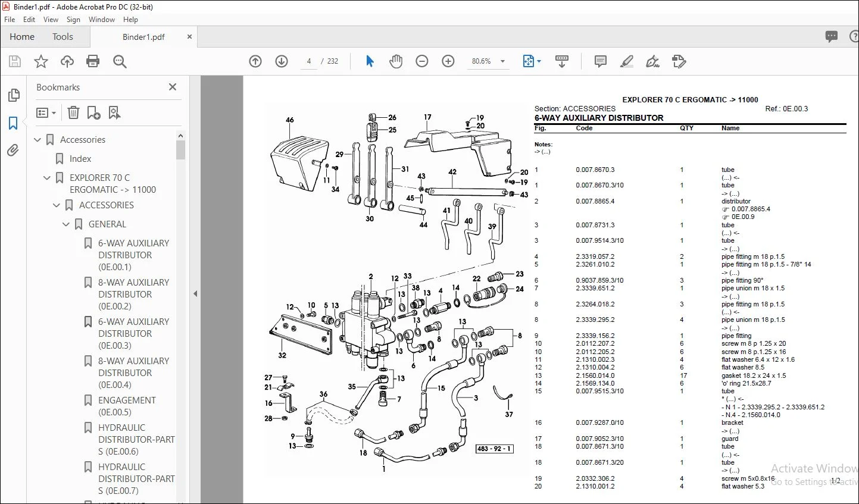Delete selected bookmark trash icon
The image size is (859, 504).
(x=73, y=113)
